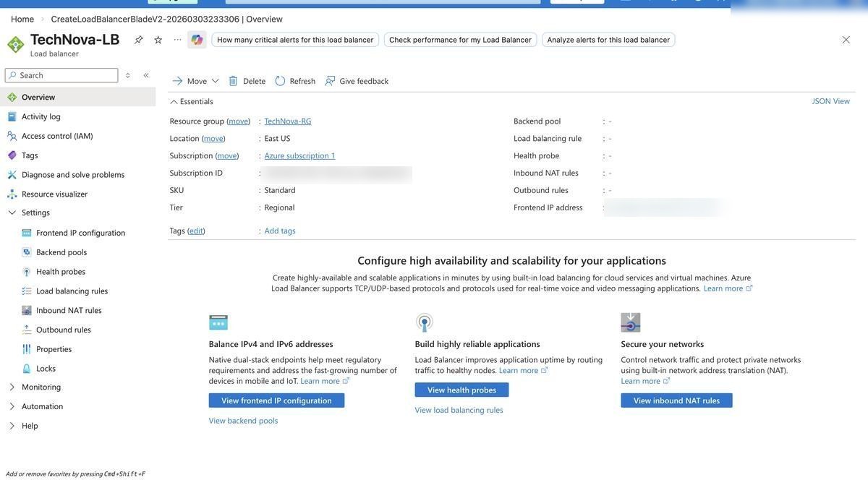Click the Frontend IP configuration icon
This screenshot has height=480, width=868.
(x=27, y=233)
